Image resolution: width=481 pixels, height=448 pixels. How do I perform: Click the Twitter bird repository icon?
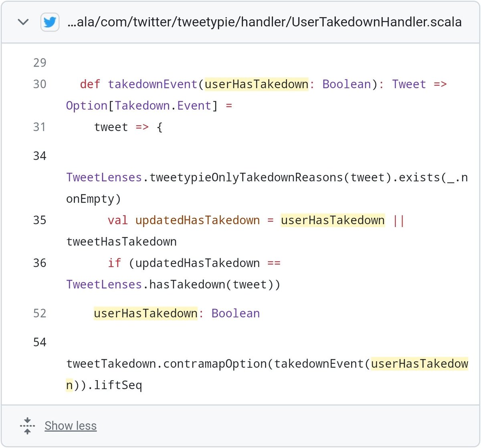point(50,22)
